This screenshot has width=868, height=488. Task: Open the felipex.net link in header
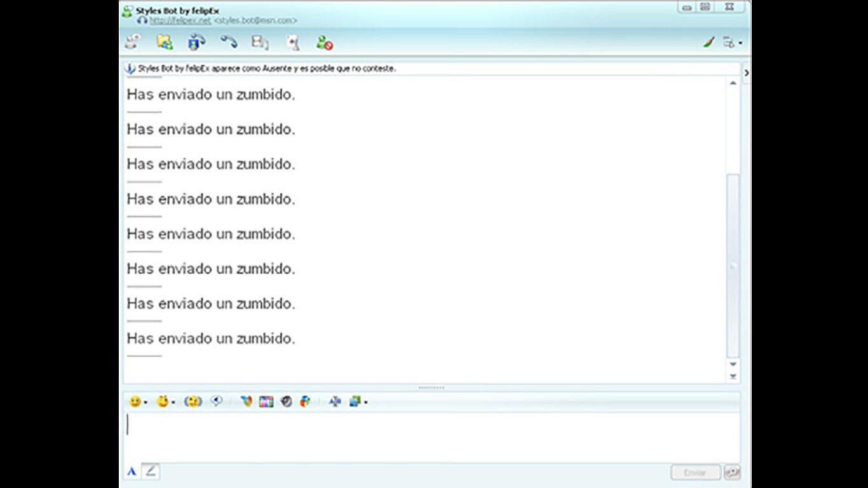(180, 20)
